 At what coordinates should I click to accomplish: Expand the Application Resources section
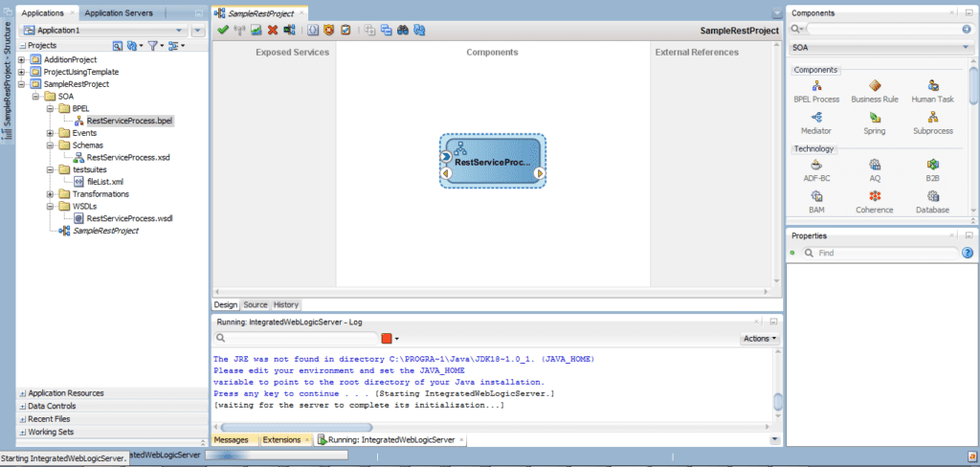(23, 393)
